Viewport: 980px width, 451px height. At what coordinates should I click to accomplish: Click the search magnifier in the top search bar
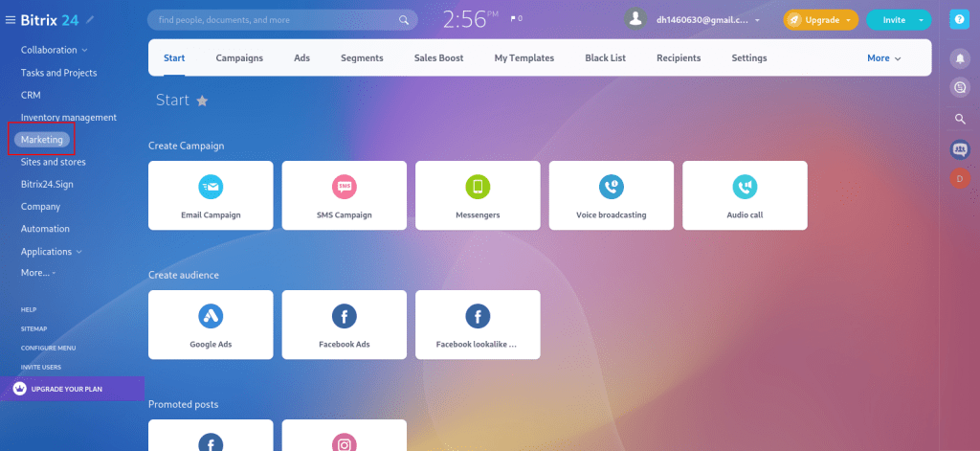pyautogui.click(x=404, y=20)
